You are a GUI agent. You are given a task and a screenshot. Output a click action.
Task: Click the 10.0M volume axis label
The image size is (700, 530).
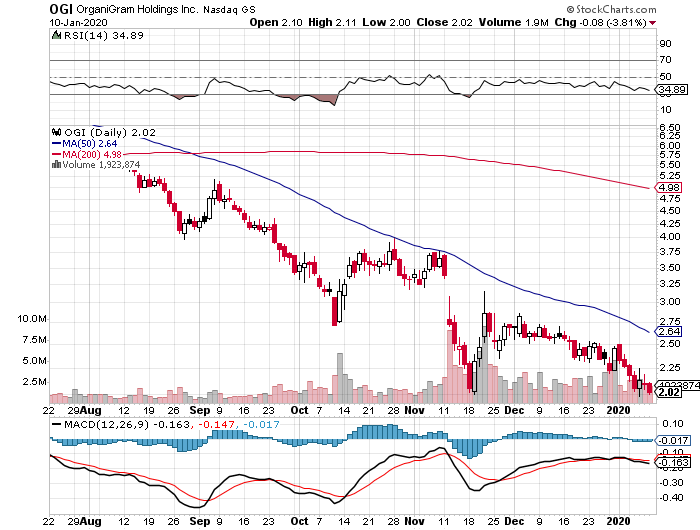tap(32, 319)
